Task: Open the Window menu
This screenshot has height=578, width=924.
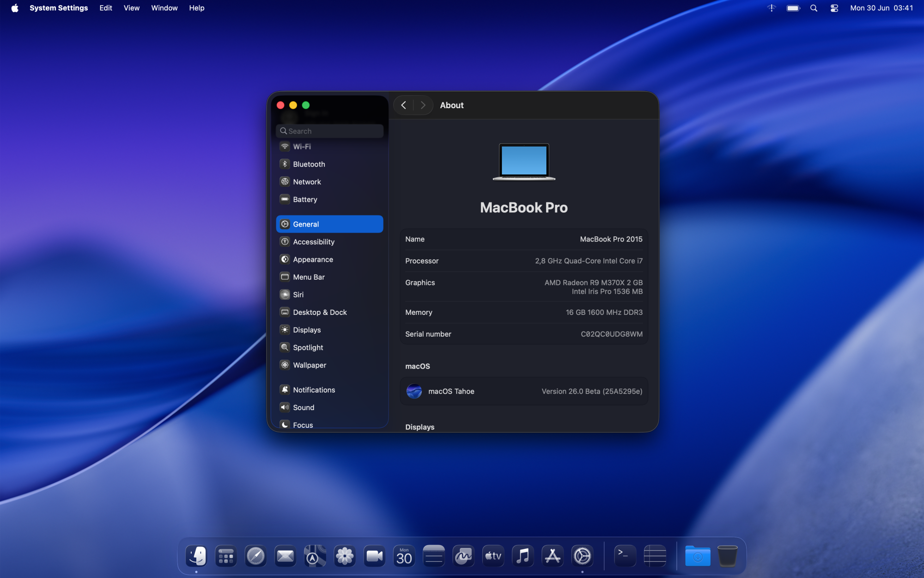Action: pyautogui.click(x=164, y=8)
